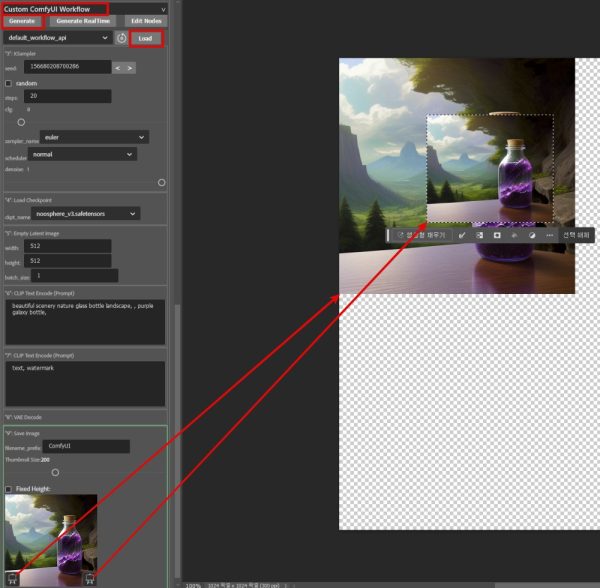
Task: Click the denoise slider handle
Action: (161, 182)
